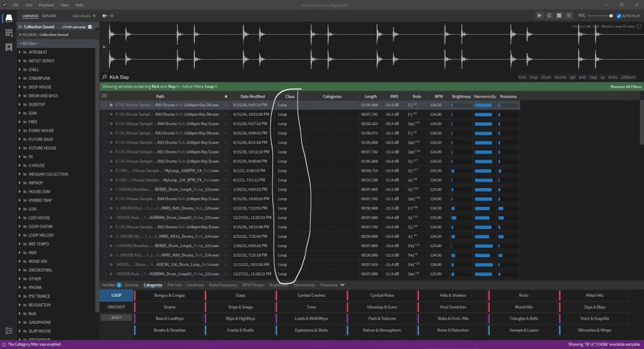The image size is (644, 349).
Task: Toggle the ONESHOT class filter
Action: (116, 307)
